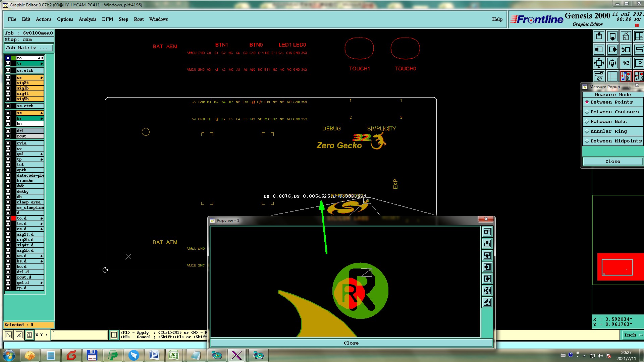Click the red color swatch beside to.d
The height and width of the screenshot is (362, 644).
click(13, 218)
